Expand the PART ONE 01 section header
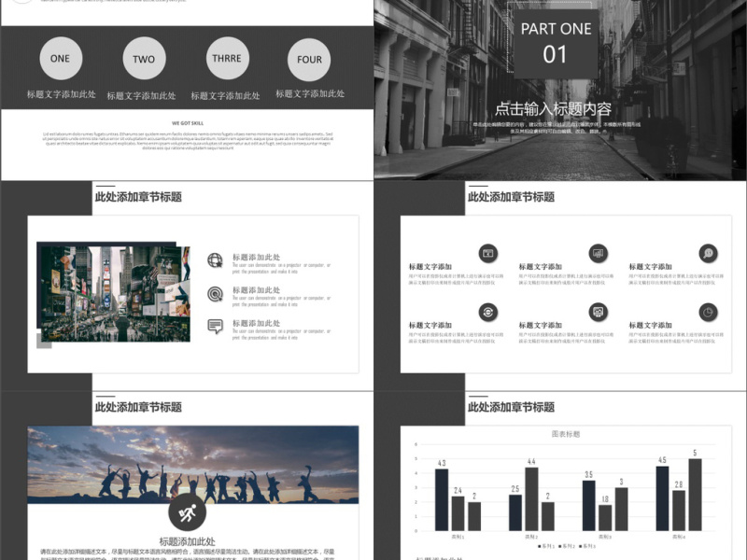Screen dimensions: 747x560 click(556, 42)
